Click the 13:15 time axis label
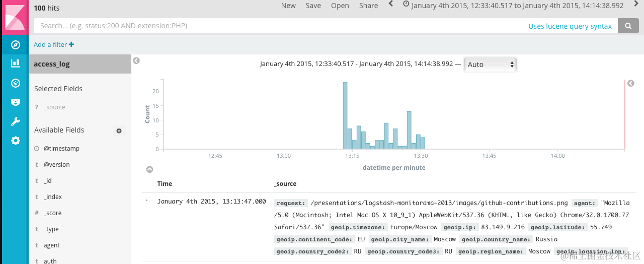 pyautogui.click(x=352, y=156)
